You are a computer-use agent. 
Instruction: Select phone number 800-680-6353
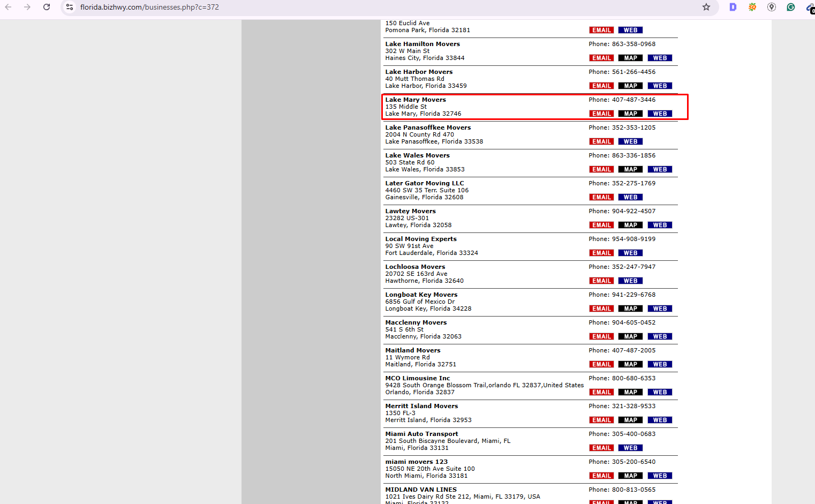click(633, 378)
